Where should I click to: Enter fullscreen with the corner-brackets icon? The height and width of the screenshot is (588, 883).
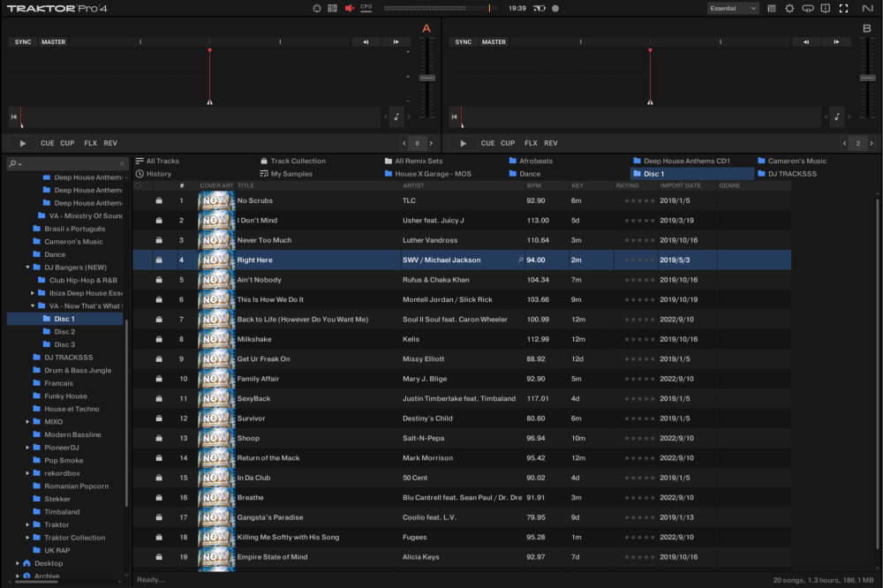843,9
